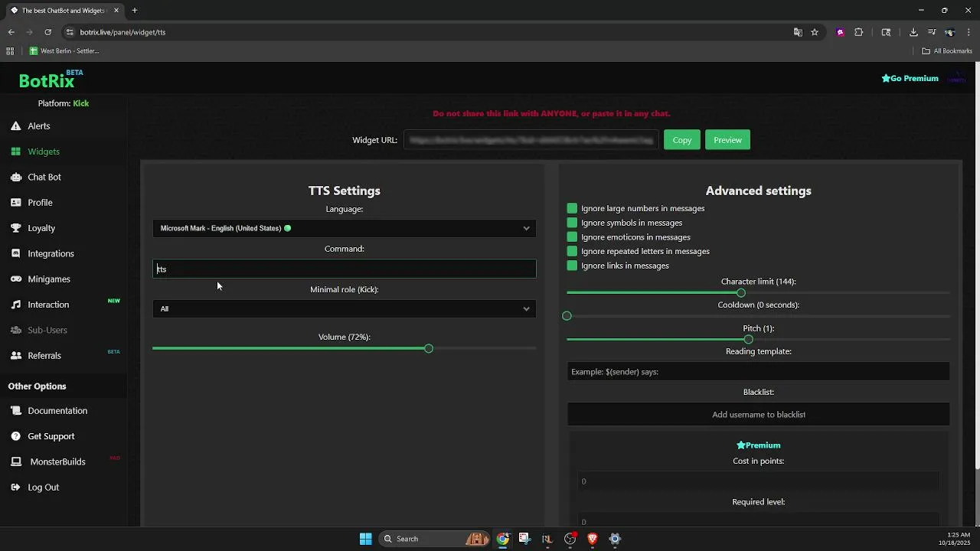The width and height of the screenshot is (980, 551).
Task: Open Brave browser from the taskbar
Action: 592,539
